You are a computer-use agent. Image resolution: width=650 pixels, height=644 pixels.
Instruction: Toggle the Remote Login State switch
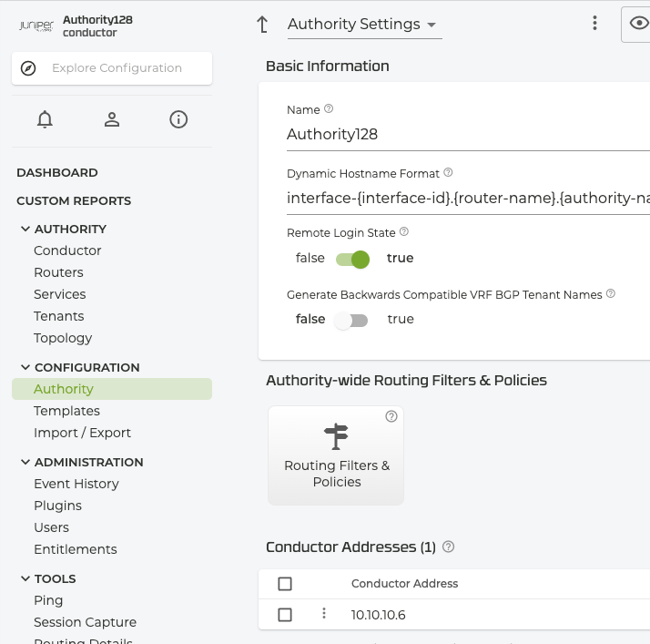tap(352, 259)
